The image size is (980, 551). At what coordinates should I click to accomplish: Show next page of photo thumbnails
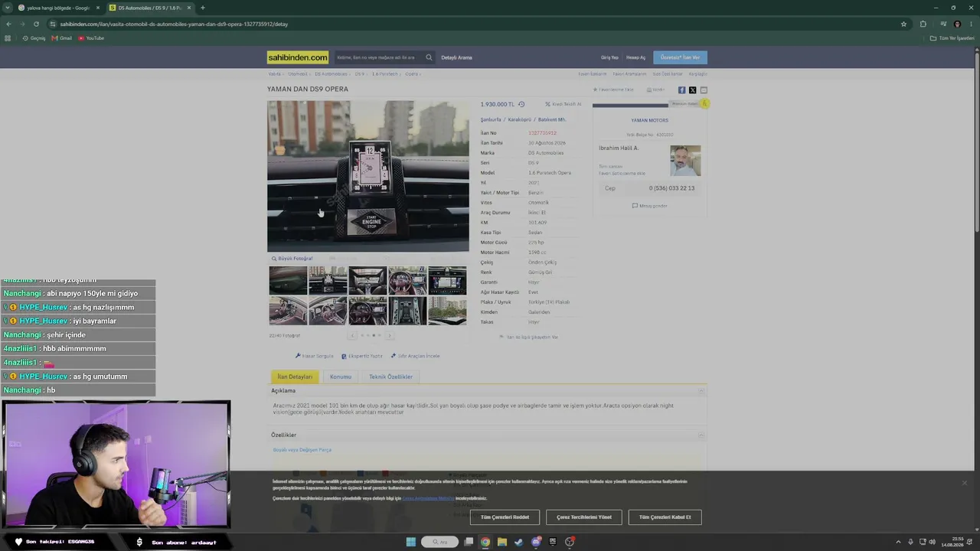pyautogui.click(x=389, y=335)
